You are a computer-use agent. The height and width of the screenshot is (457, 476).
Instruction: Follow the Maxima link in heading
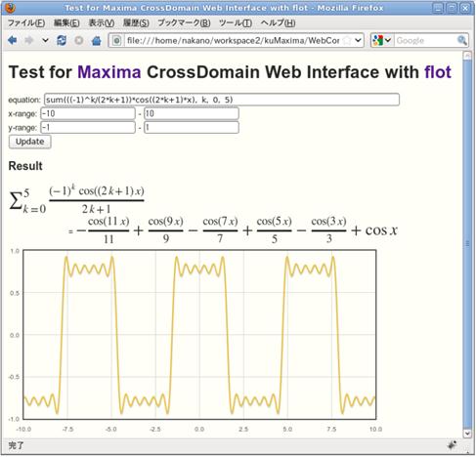coord(109,72)
